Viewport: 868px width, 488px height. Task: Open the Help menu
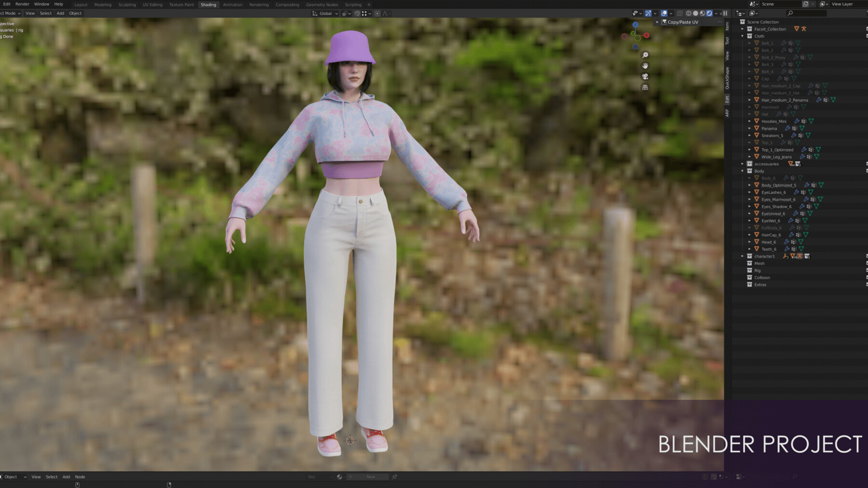58,4
